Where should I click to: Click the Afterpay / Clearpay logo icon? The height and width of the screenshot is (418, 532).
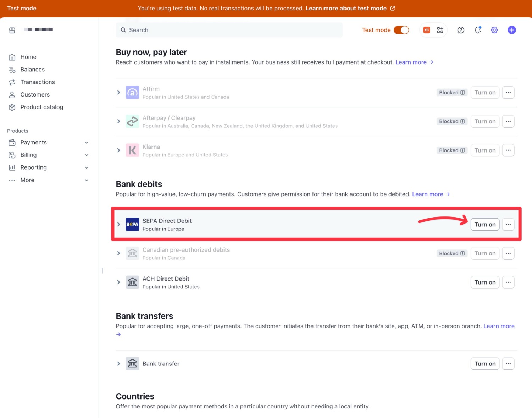click(132, 121)
